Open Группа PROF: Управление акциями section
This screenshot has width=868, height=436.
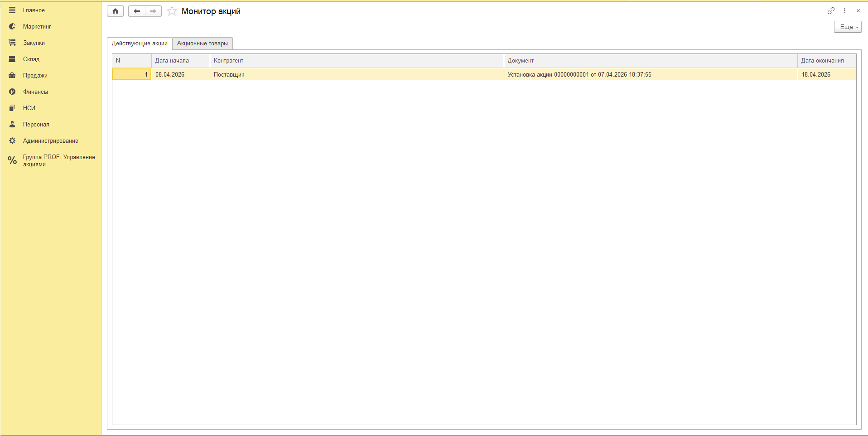tap(58, 160)
